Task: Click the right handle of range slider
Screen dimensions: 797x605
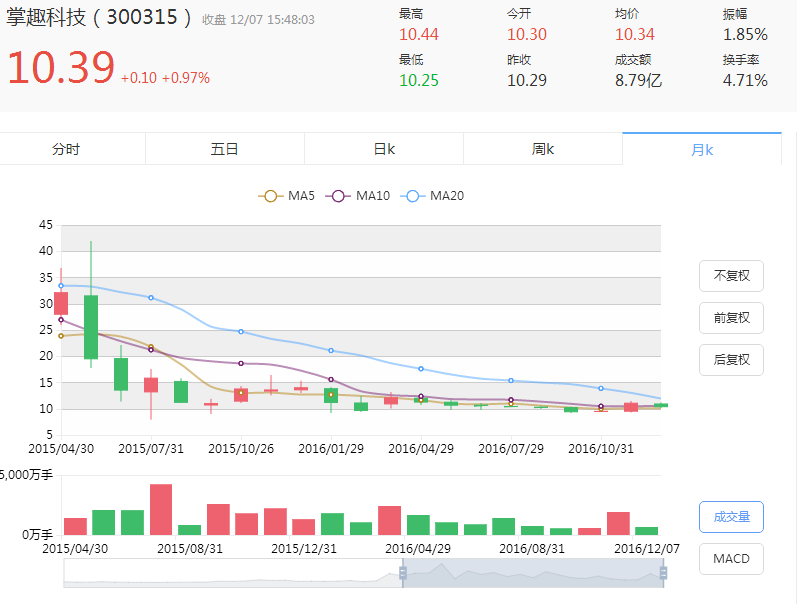Action: pos(663,573)
